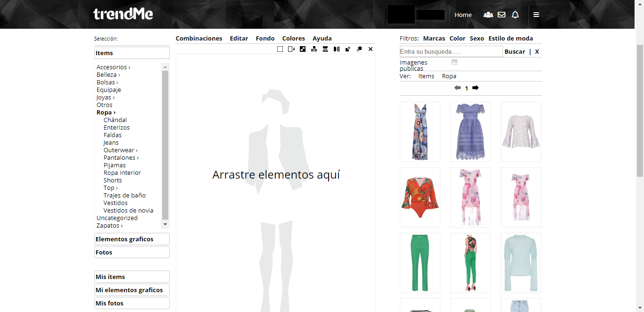Screen dimensions: 644x312
Task: Expand the Ropa category in the sidebar
Action: click(x=105, y=112)
